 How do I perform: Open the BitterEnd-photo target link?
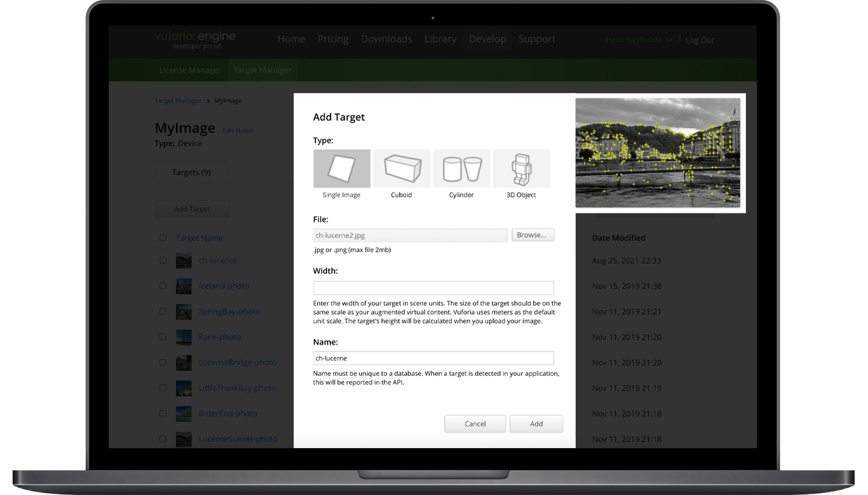[228, 413]
